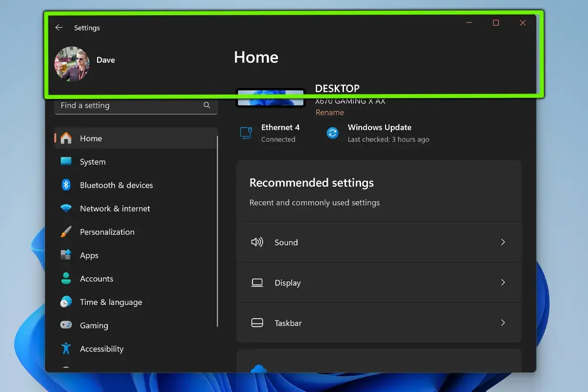
Task: Click the Accessibility figure icon
Action: point(66,348)
